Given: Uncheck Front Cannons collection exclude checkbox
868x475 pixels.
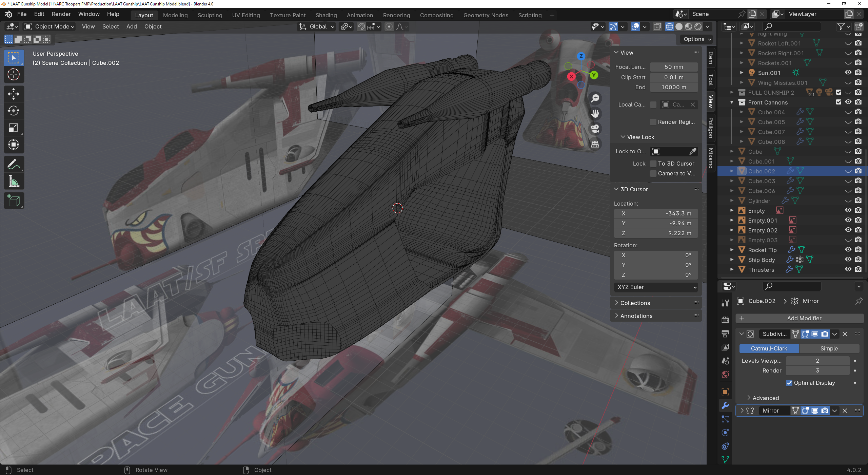Looking at the screenshot, I should pos(839,102).
